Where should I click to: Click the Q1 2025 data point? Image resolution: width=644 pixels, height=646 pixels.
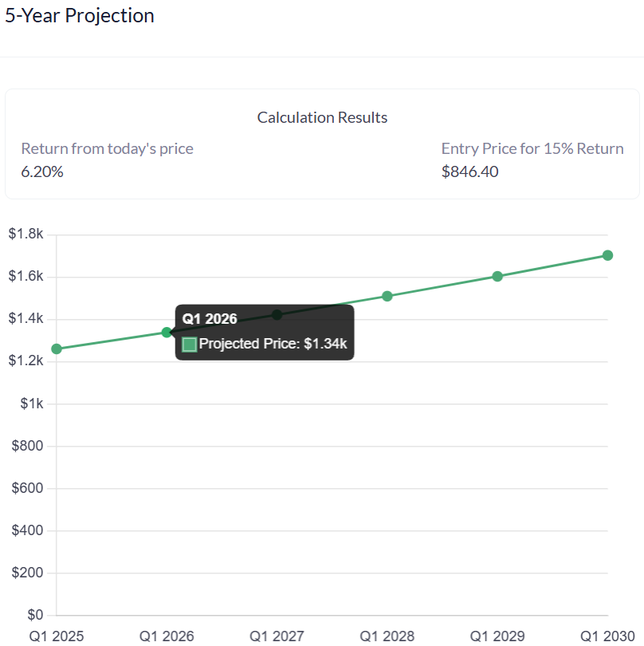pyautogui.click(x=57, y=349)
